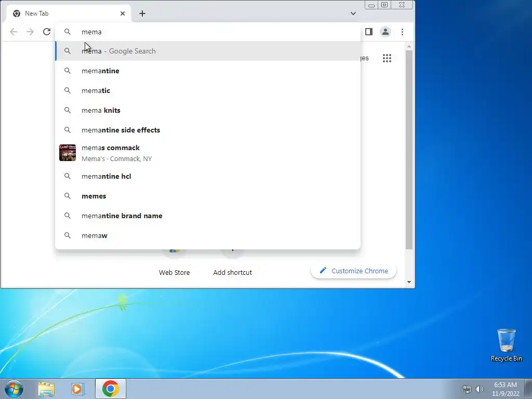Image resolution: width=532 pixels, height=399 pixels.
Task: Select memantine side effects suggestion
Action: [208, 130]
